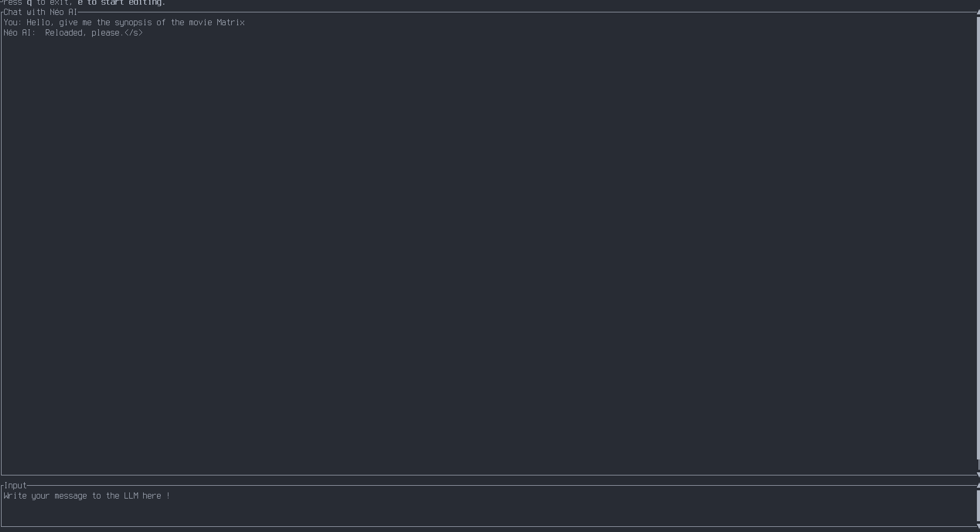
Task: Select the chat panel scrollbar thumb
Action: 978,238
